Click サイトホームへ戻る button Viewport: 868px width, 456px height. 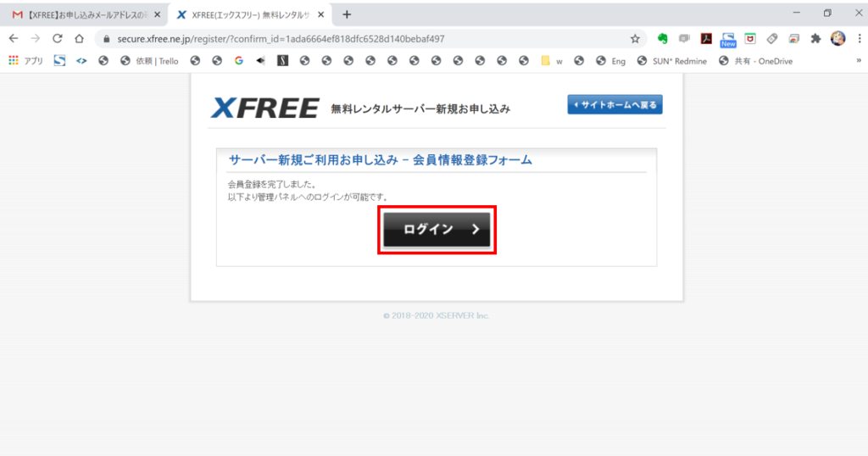[615, 104]
